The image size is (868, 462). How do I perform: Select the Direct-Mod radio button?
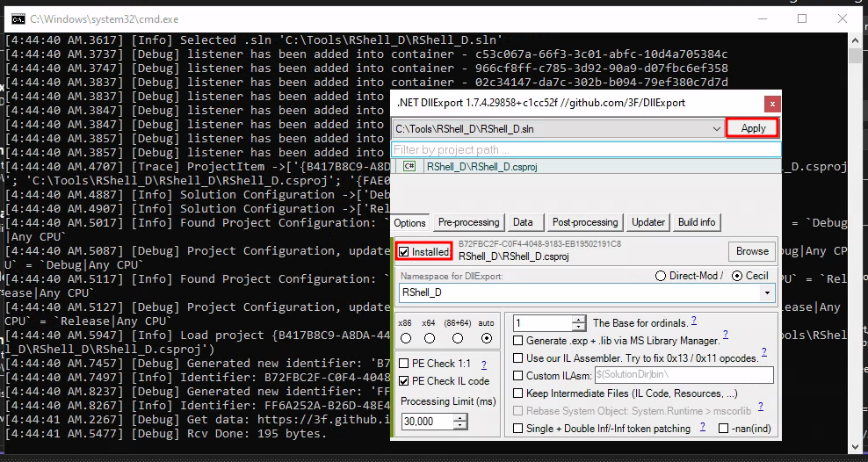click(661, 276)
